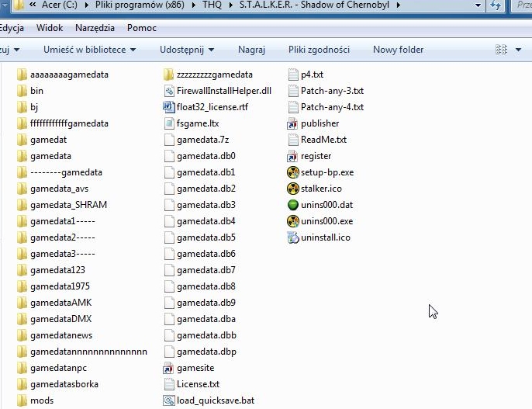
Task: Open the view options dropdown arrow
Action: point(518,50)
